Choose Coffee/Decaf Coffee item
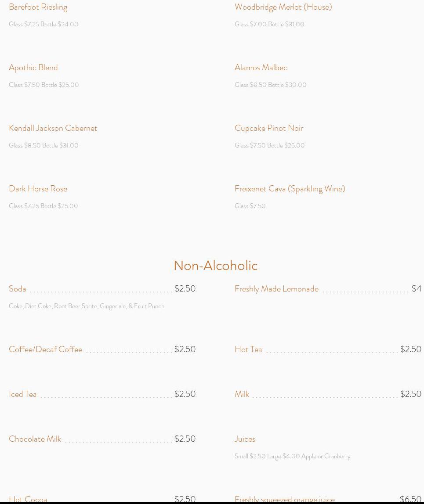The height and width of the screenshot is (504, 424). click(45, 349)
